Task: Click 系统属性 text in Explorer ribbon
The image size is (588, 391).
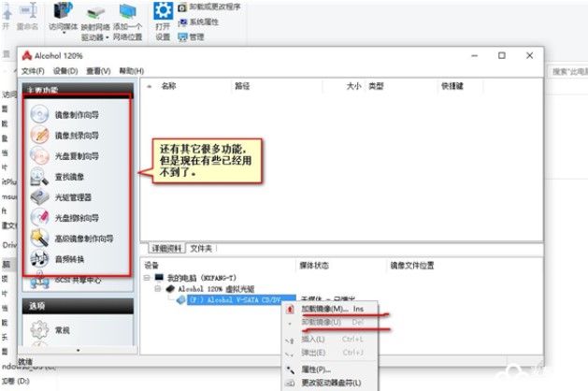Action: click(204, 22)
